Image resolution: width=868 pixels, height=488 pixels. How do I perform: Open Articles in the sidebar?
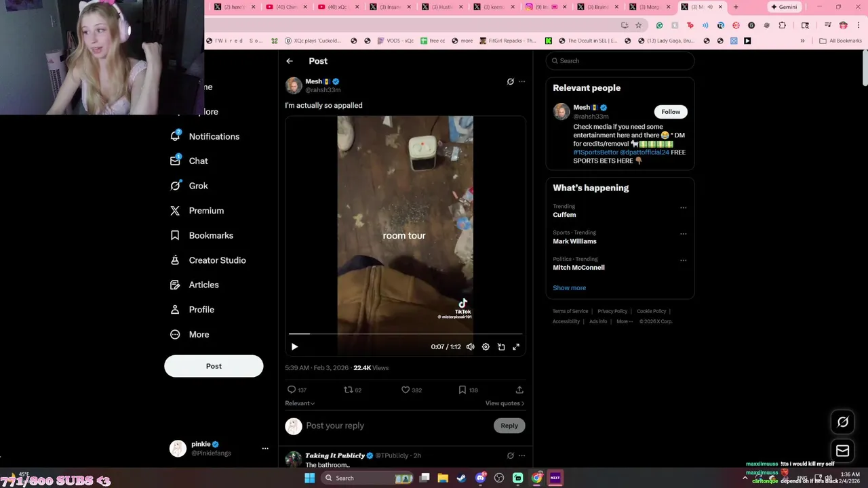(195, 285)
